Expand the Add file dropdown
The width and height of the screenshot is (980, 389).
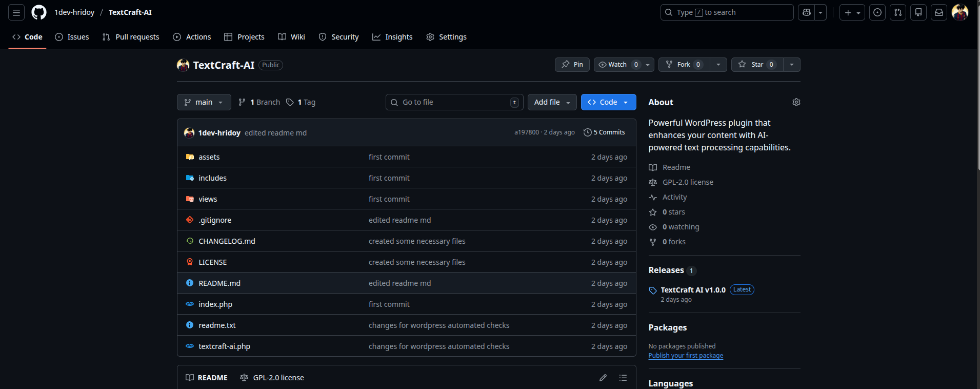coord(552,102)
